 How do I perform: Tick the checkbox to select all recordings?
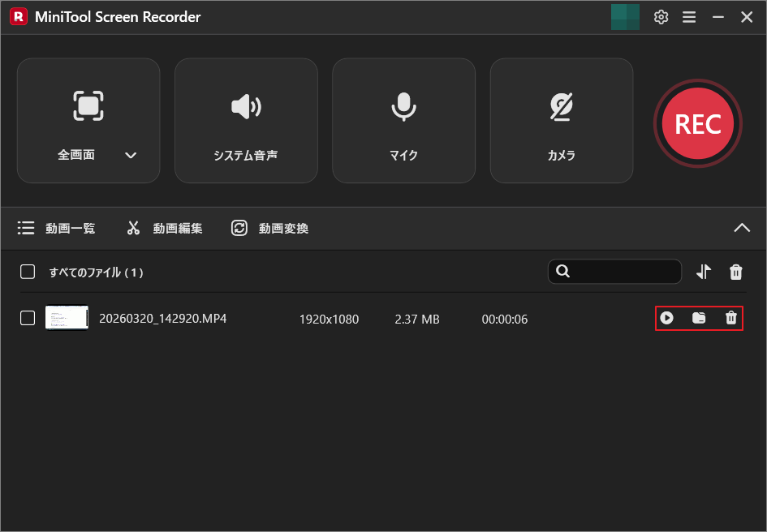point(27,272)
